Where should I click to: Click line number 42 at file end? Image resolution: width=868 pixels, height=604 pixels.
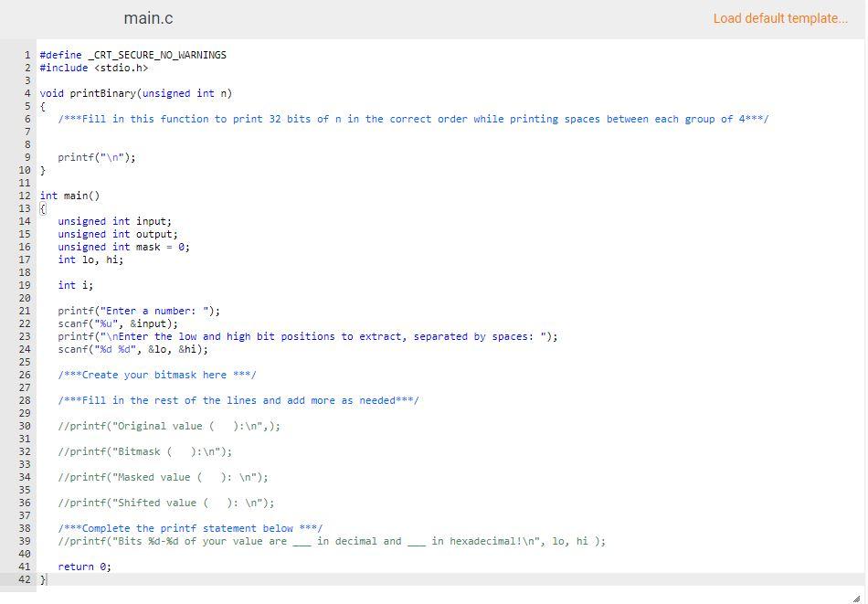(24, 579)
